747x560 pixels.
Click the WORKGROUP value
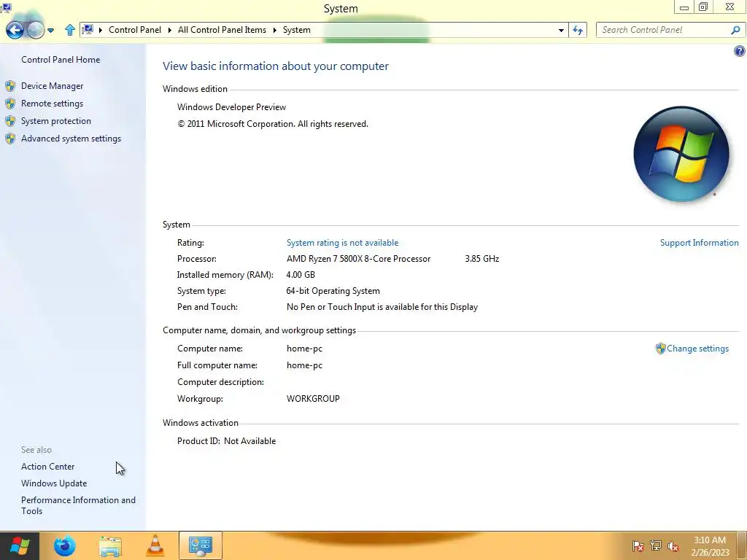tap(313, 399)
